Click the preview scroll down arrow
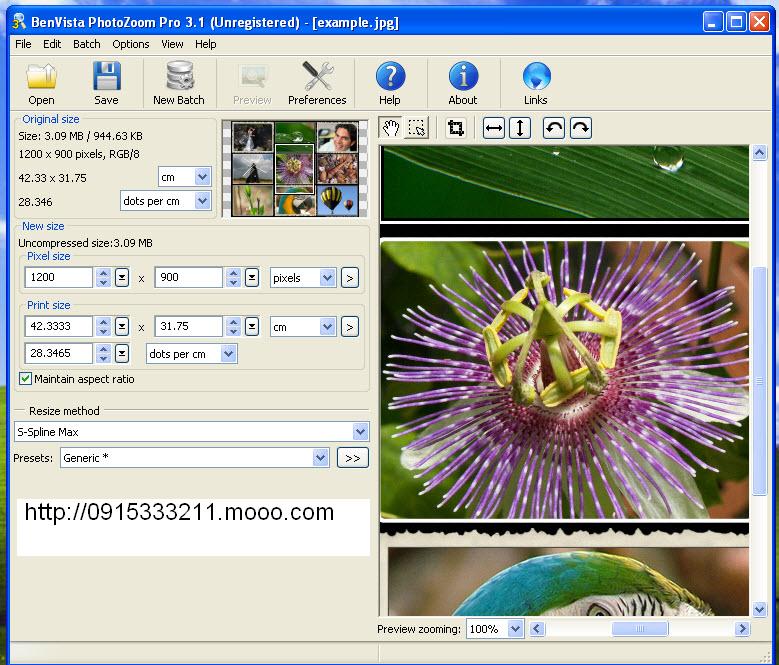779x665 pixels. (760, 609)
